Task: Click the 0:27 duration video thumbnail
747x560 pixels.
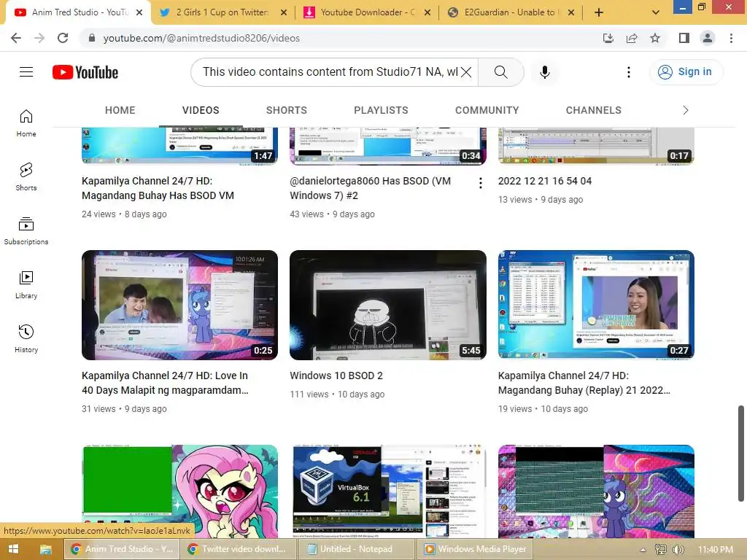Action: [x=596, y=305]
